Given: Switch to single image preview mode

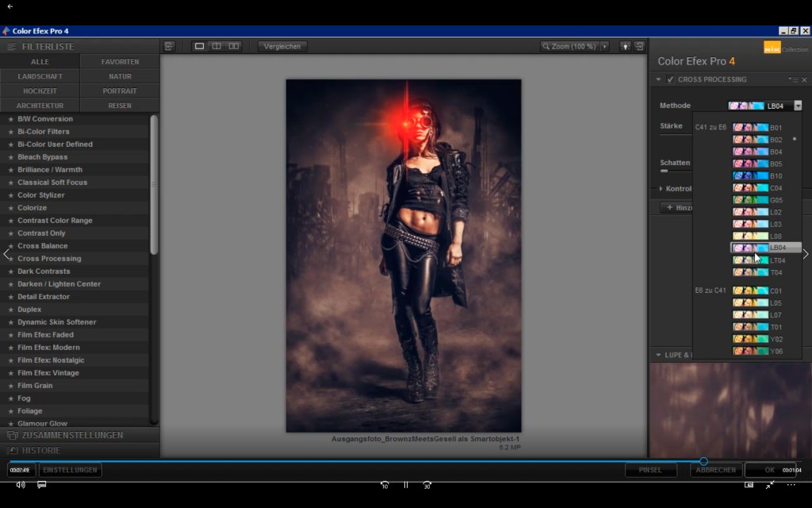Looking at the screenshot, I should 200,46.
